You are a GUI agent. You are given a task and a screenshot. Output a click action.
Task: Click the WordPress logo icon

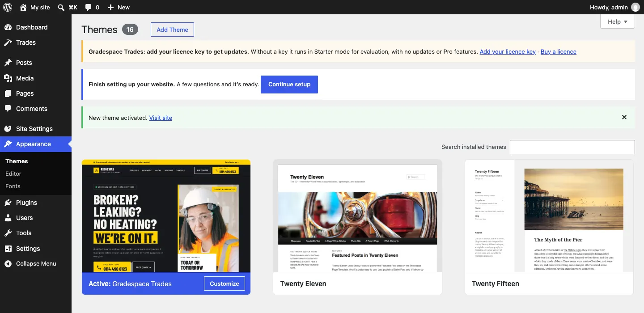(8, 7)
